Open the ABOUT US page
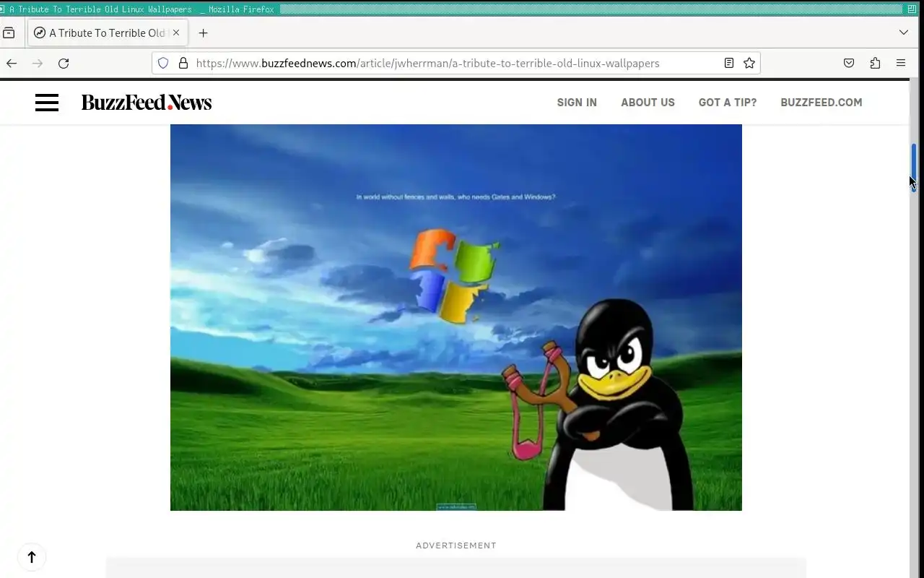The height and width of the screenshot is (578, 924). click(648, 103)
